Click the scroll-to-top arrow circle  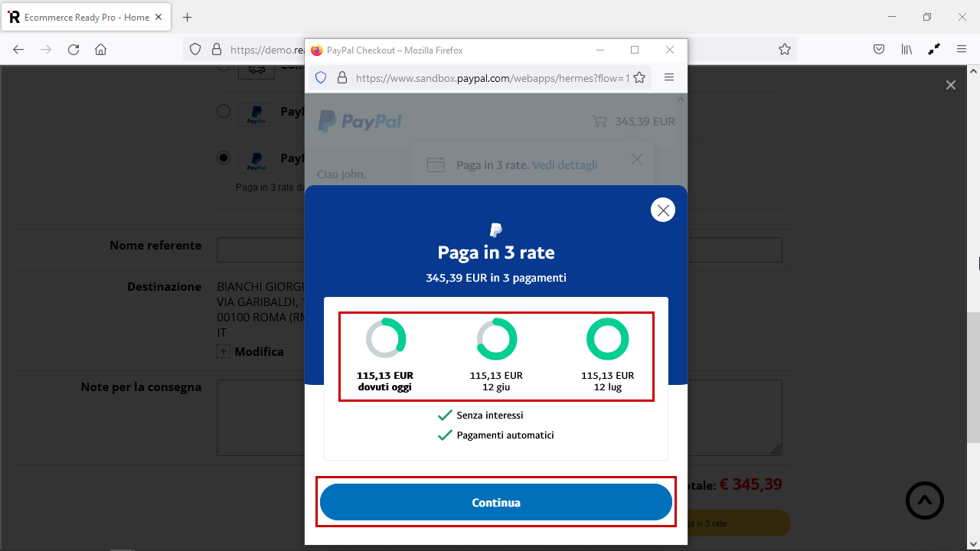tap(925, 500)
